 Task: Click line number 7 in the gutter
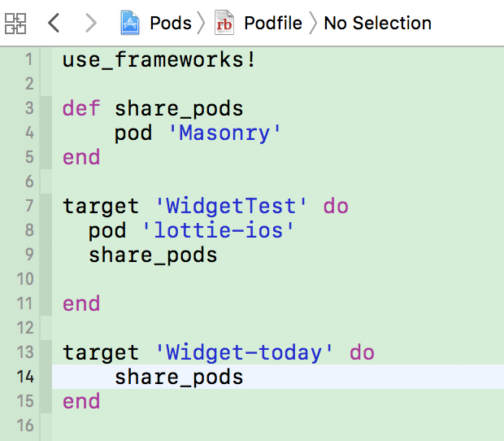(28, 206)
